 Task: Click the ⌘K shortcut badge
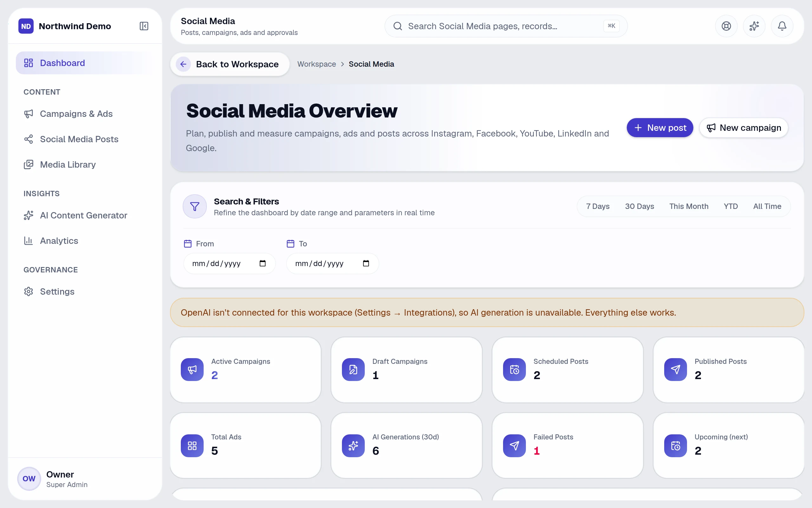tap(611, 26)
